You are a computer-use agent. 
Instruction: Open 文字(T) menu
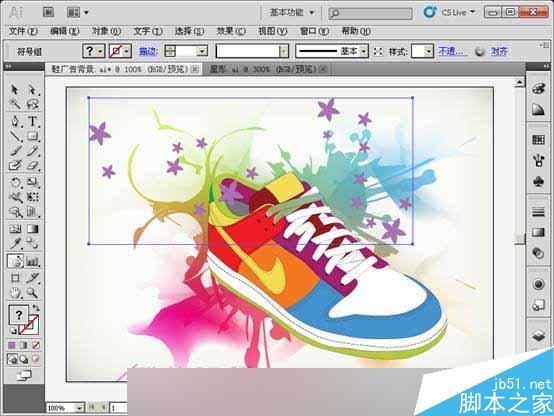tap(148, 31)
